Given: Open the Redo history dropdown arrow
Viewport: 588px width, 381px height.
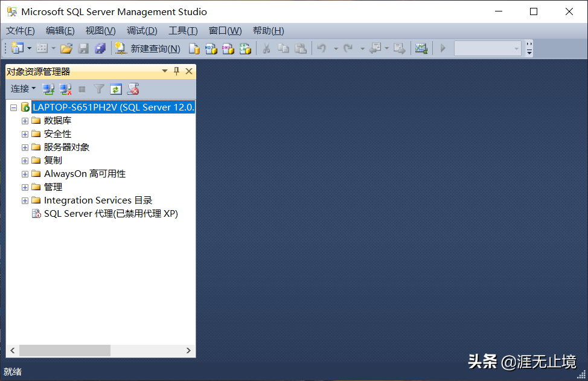Looking at the screenshot, I should click(362, 49).
